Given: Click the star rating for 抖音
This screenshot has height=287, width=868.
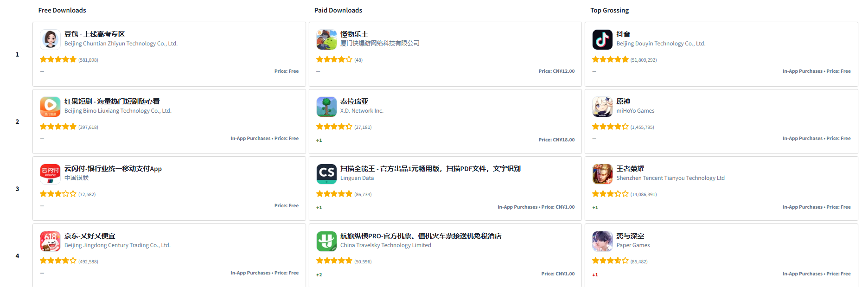Looking at the screenshot, I should (610, 59).
